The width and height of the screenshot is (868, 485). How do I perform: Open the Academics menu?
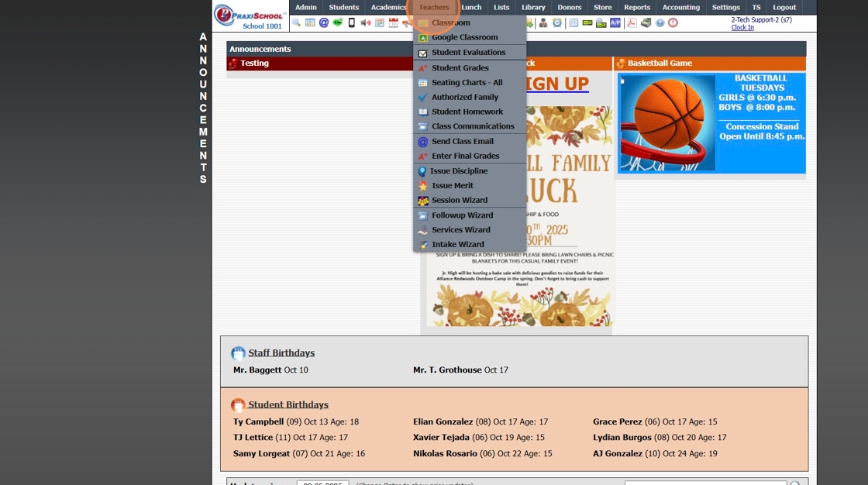tap(388, 7)
